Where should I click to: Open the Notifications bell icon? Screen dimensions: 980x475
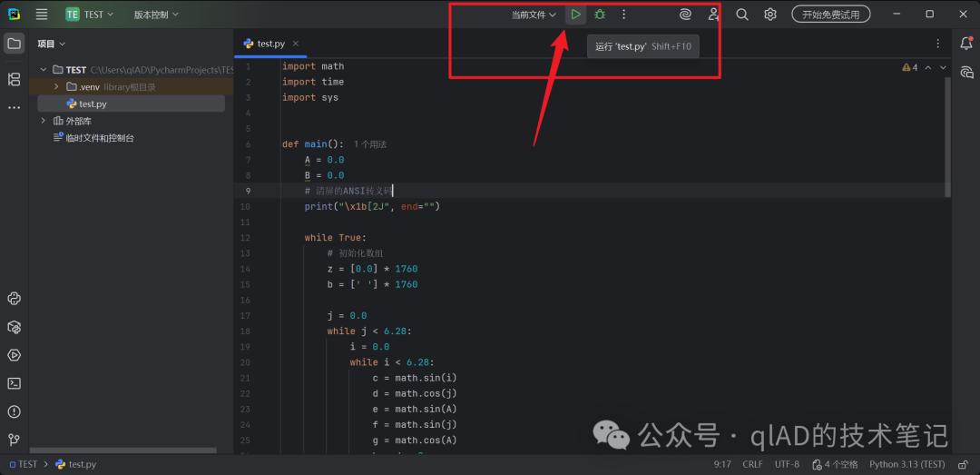click(x=966, y=44)
